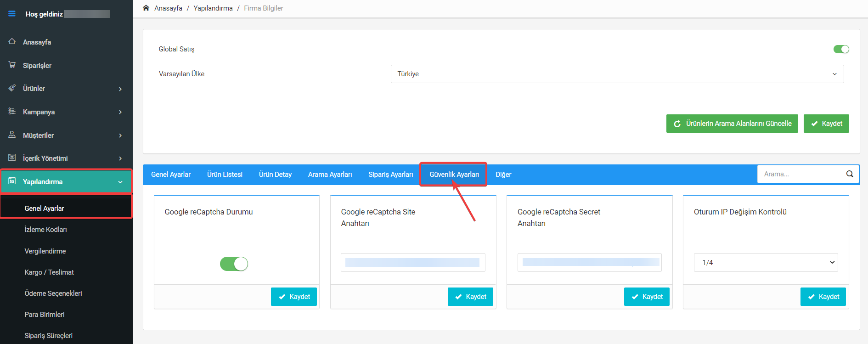Screen dimensions: 868x344
Task: Go to Anasayfa breadcrumb link
Action: pyautogui.click(x=168, y=8)
